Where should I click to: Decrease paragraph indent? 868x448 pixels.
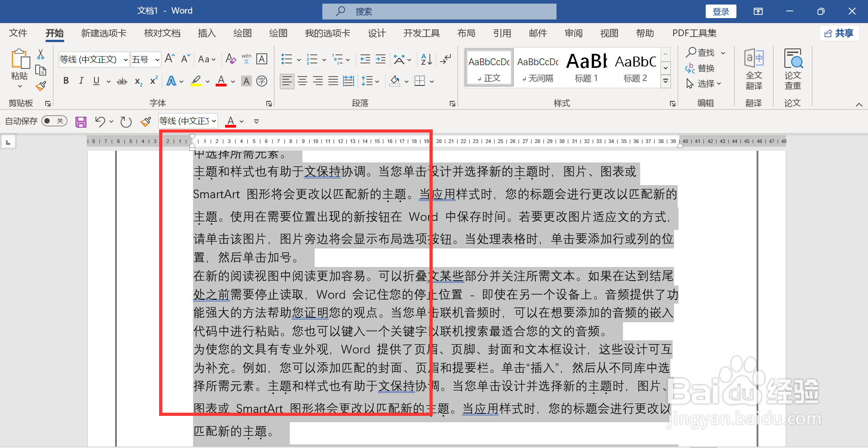(x=365, y=59)
